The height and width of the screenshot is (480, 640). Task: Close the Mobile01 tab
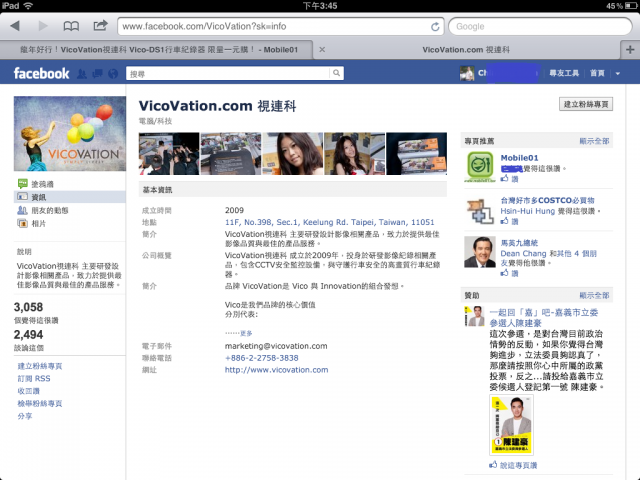pos(322,50)
